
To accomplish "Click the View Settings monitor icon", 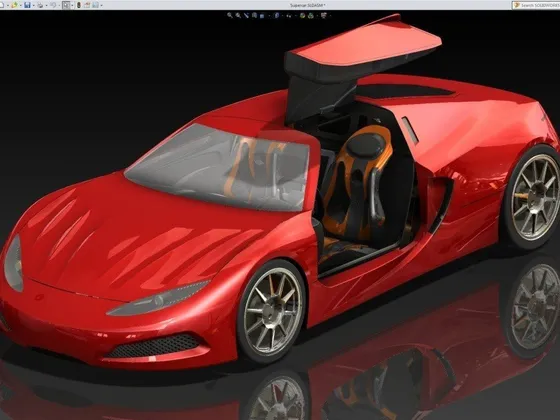I will point(324,16).
